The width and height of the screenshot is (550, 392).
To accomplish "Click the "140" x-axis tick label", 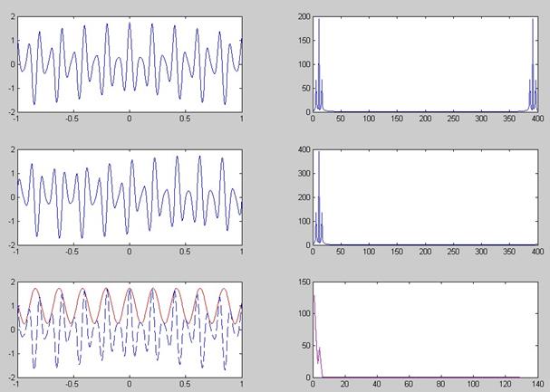I will pos(537,384).
